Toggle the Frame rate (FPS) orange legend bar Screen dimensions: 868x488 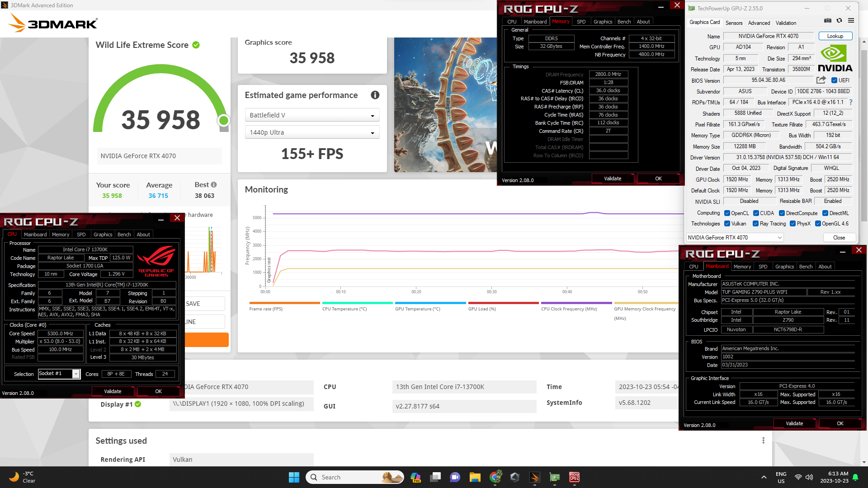click(284, 303)
